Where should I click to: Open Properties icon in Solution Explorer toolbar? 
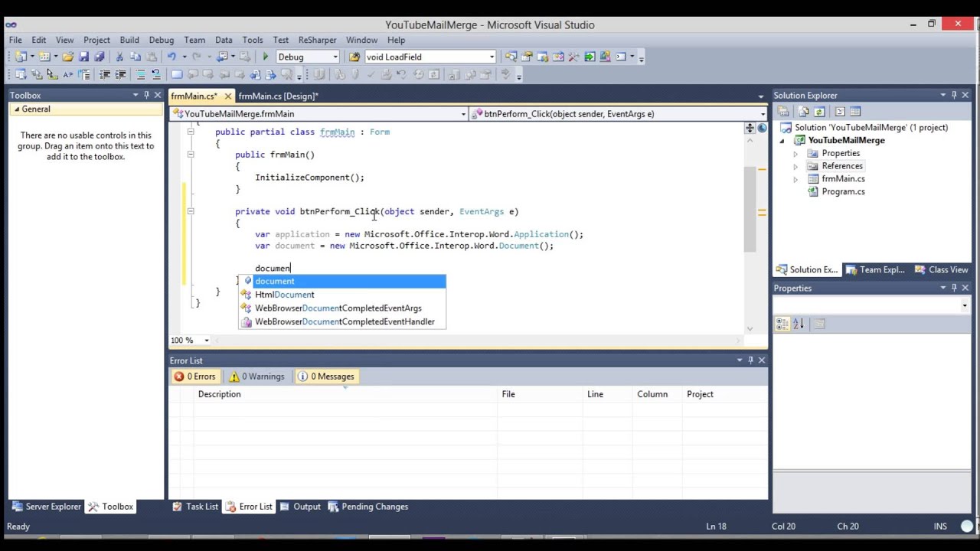point(782,112)
